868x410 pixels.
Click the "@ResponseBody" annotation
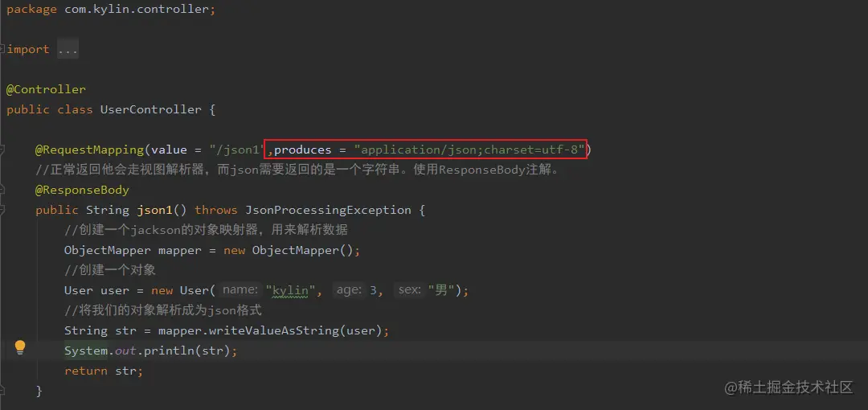click(82, 190)
